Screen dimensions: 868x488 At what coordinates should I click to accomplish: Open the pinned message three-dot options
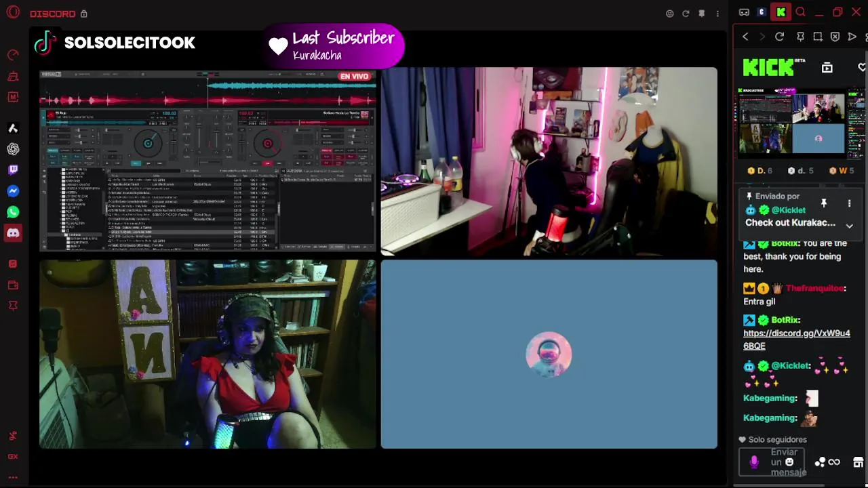(x=849, y=203)
